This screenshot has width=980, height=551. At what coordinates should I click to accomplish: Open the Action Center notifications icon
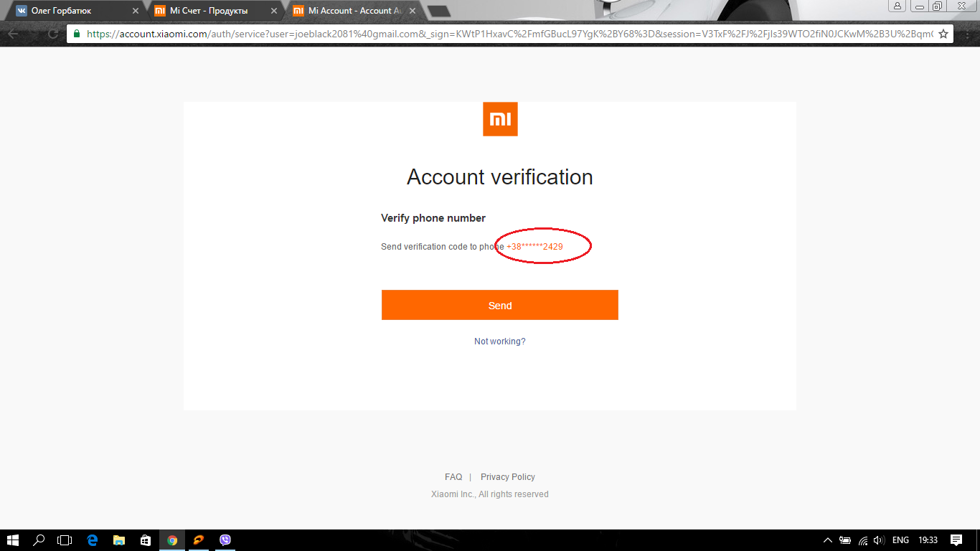[956, 540]
